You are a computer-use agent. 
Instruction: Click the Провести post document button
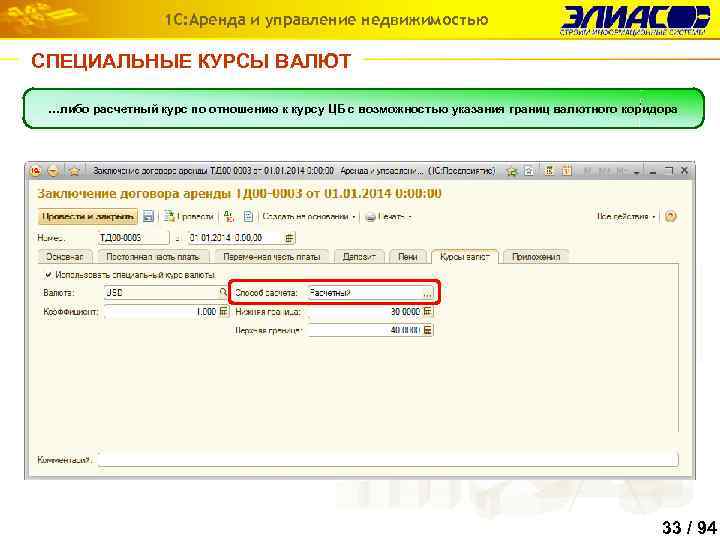coord(190,216)
